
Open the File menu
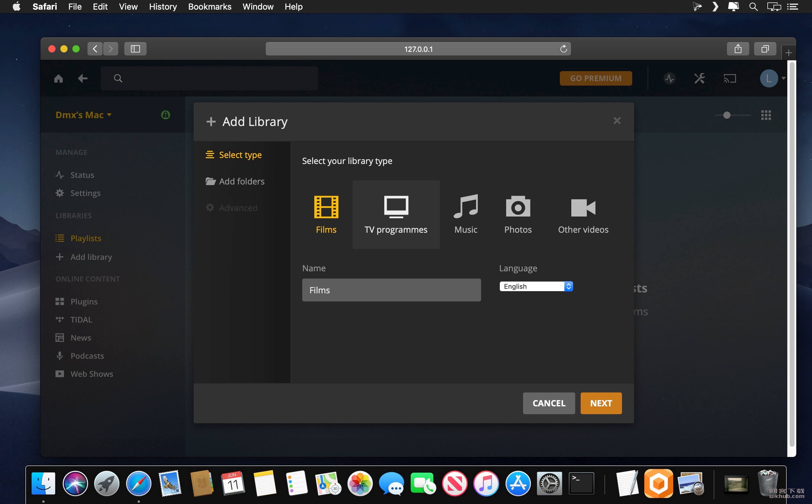pos(75,7)
